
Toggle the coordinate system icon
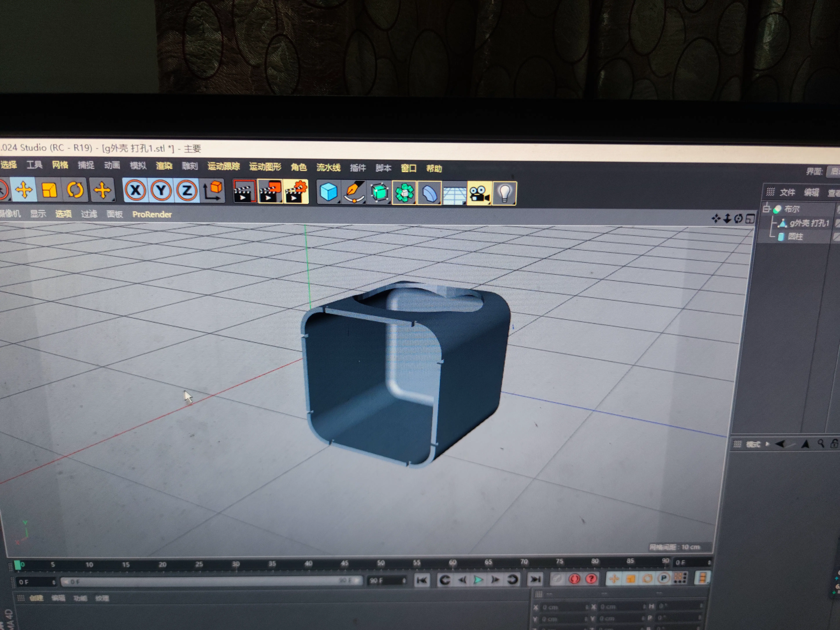(x=213, y=191)
